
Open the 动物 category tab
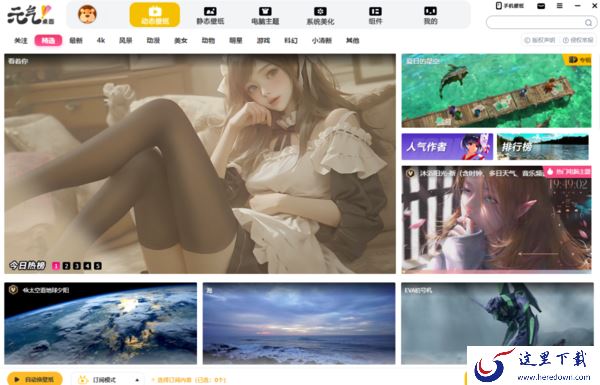coord(208,40)
